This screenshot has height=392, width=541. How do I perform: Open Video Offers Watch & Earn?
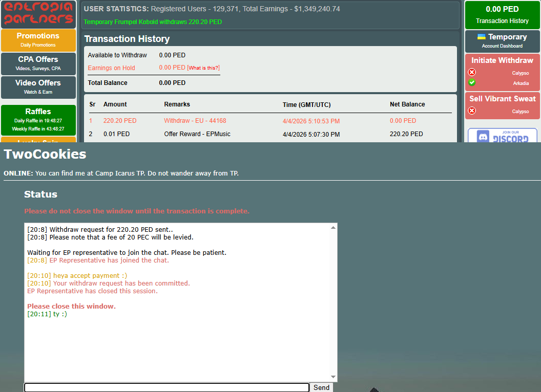(38, 87)
